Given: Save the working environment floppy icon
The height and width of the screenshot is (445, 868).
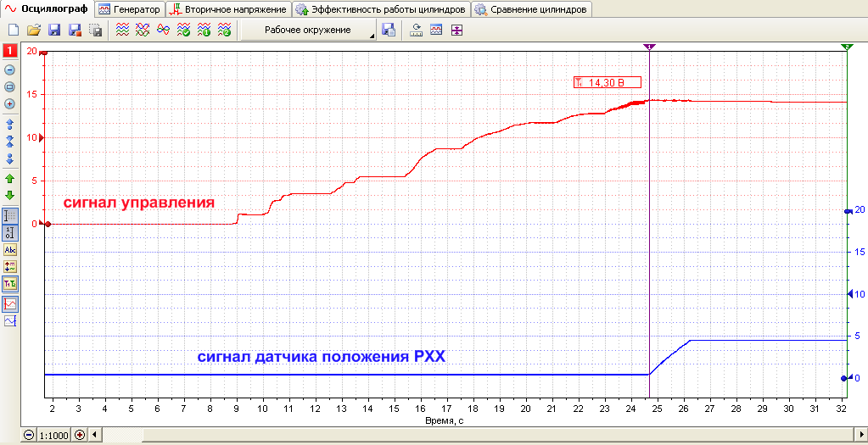Looking at the screenshot, I should tap(389, 31).
